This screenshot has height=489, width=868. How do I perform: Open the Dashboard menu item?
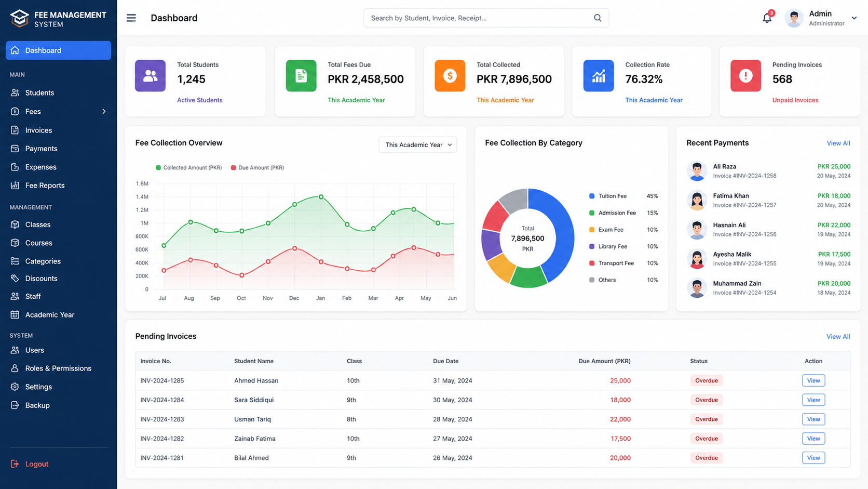58,50
